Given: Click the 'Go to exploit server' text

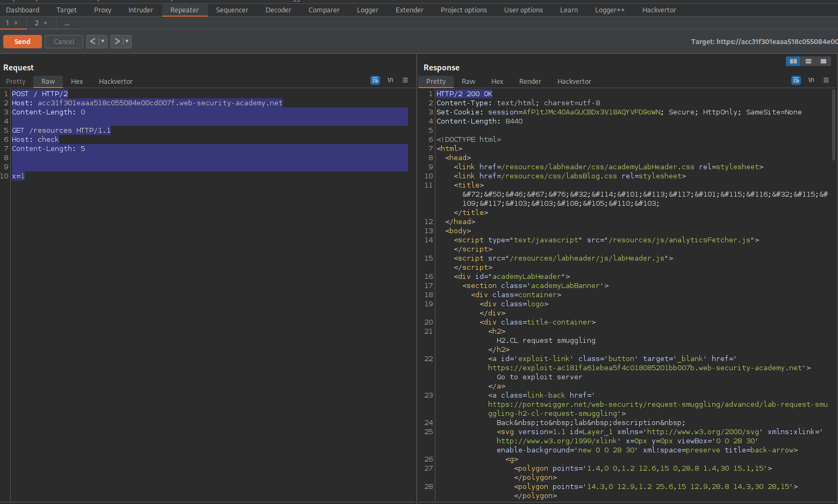Looking at the screenshot, I should pyautogui.click(x=540, y=377).
